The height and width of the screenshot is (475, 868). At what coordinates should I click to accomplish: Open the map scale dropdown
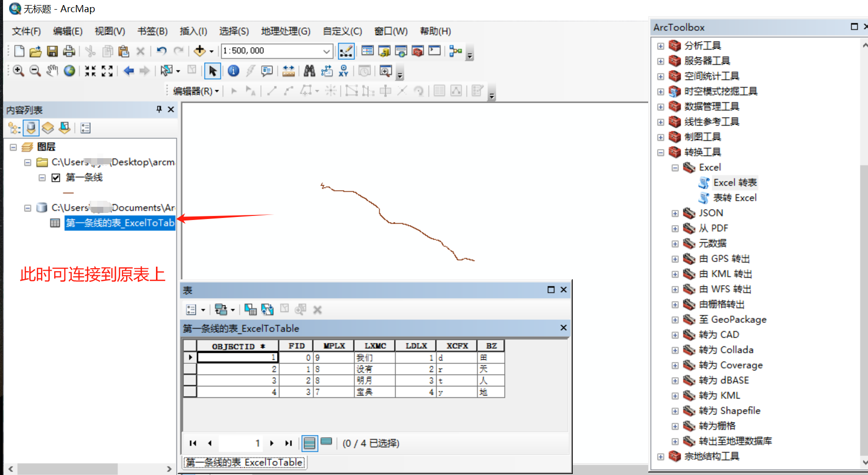pos(327,51)
